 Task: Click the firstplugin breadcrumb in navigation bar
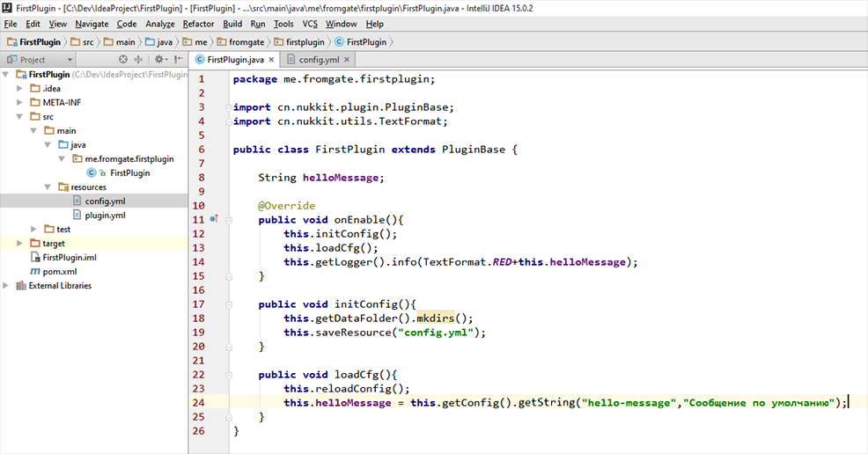point(299,42)
